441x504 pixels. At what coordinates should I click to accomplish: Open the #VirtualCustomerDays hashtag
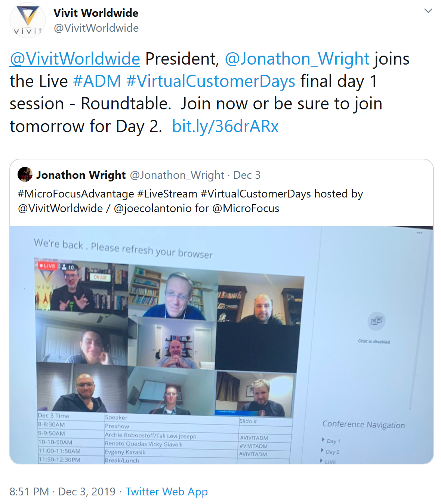[x=211, y=81]
